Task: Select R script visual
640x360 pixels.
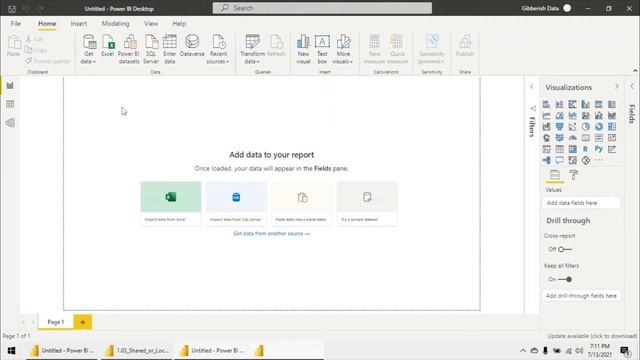Action: tap(585, 149)
